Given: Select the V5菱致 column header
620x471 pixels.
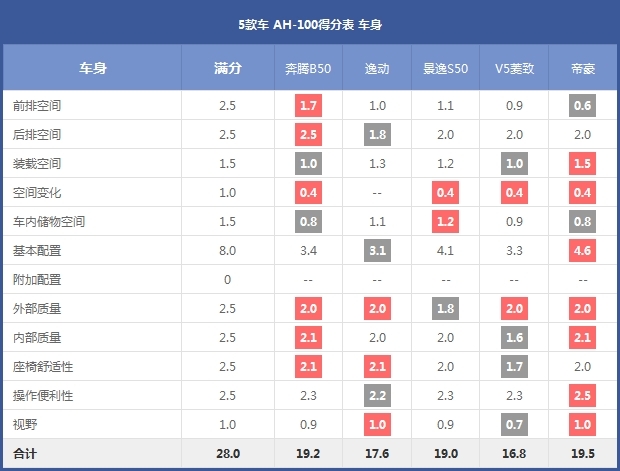Looking at the screenshot, I should [x=514, y=69].
